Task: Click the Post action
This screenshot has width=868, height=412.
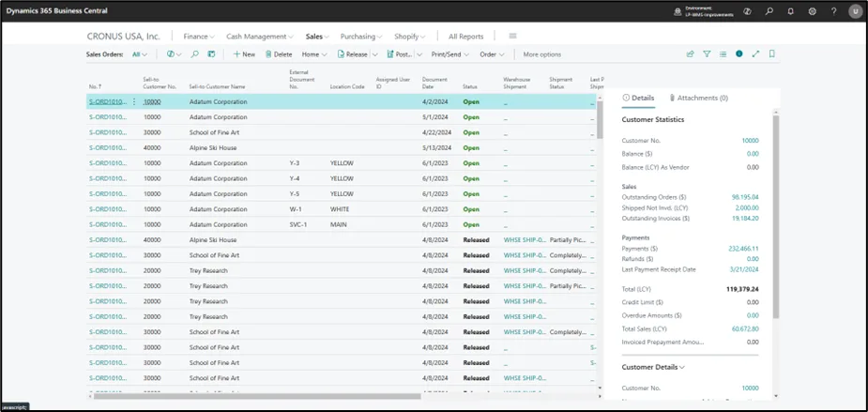Action: (399, 54)
